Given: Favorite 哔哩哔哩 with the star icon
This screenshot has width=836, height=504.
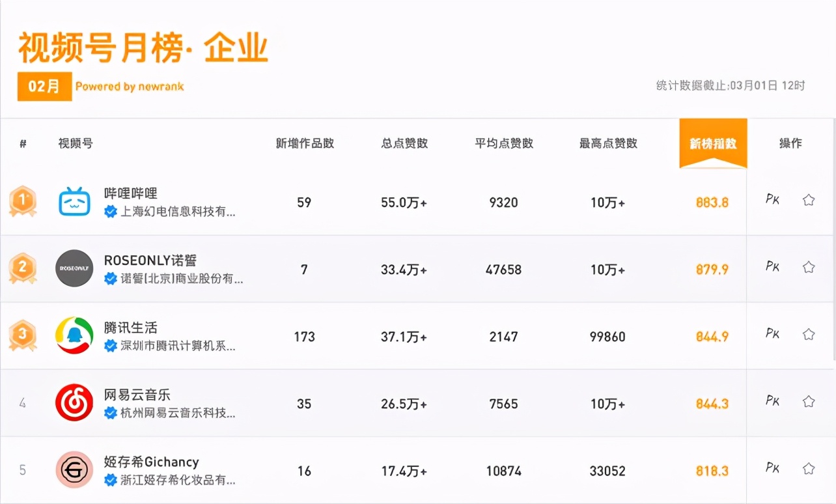Looking at the screenshot, I should pyautogui.click(x=809, y=200).
